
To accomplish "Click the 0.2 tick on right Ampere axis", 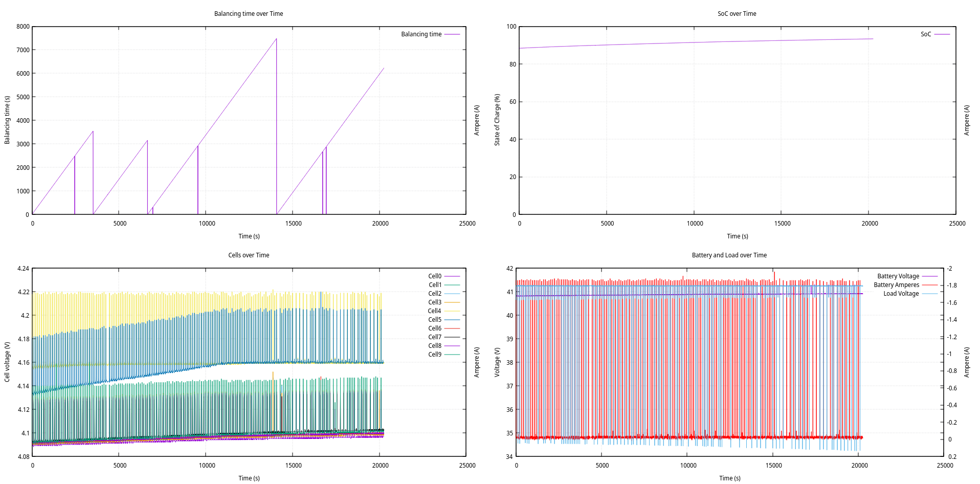I will click(952, 457).
